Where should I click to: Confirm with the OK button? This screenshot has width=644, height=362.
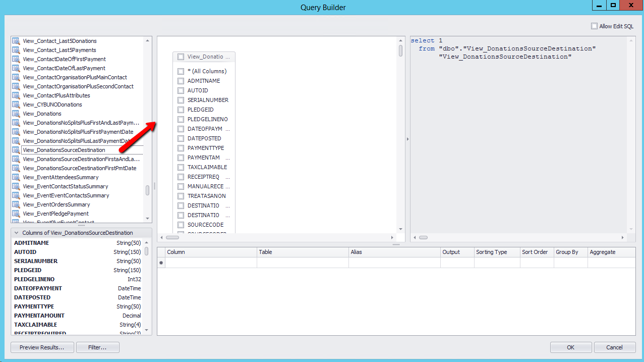571,347
